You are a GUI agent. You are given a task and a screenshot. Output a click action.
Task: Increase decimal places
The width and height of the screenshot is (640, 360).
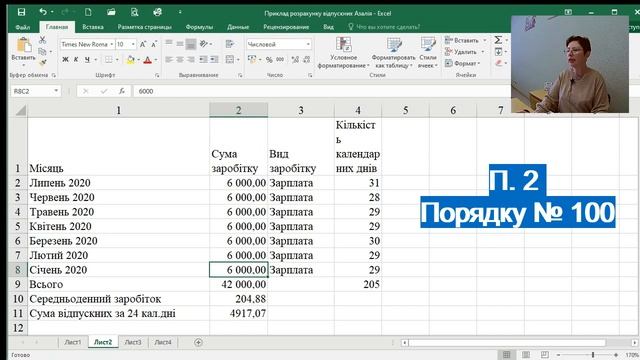pos(295,60)
